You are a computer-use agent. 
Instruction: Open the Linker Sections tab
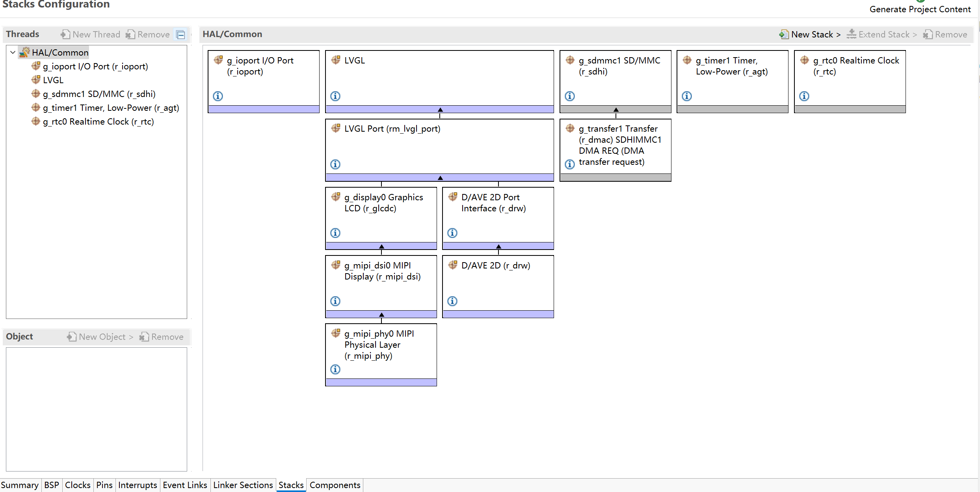243,485
